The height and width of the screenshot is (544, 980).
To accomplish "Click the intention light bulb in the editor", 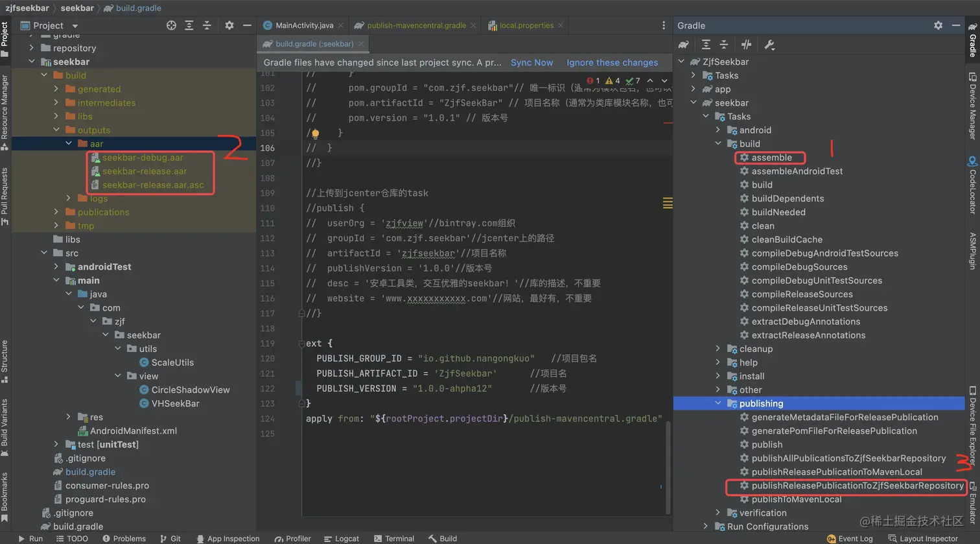I will 315,134.
